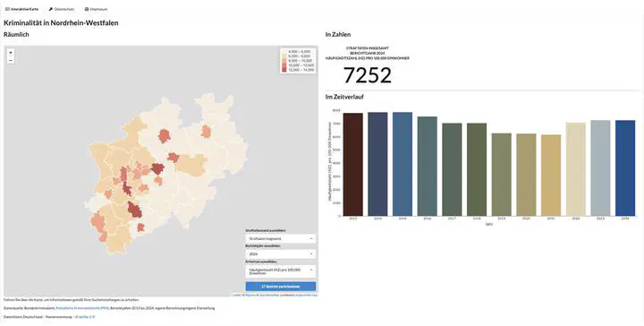
Task: Click the darkest red legend swatch 12,000–14,000
Action: (x=284, y=70)
